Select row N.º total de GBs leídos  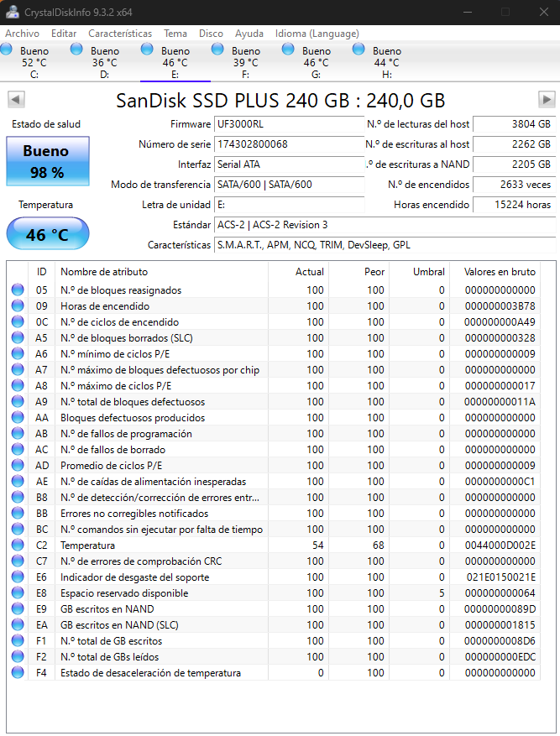point(274,656)
